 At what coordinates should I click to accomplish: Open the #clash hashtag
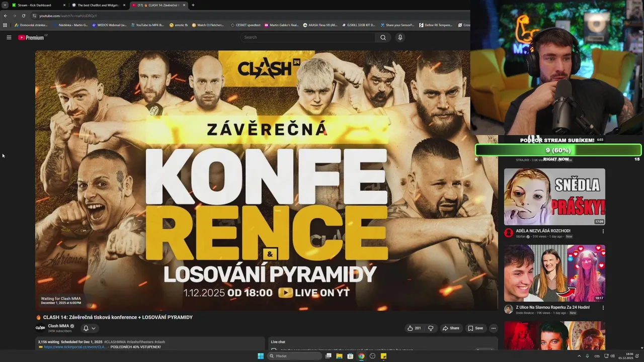tap(159, 342)
